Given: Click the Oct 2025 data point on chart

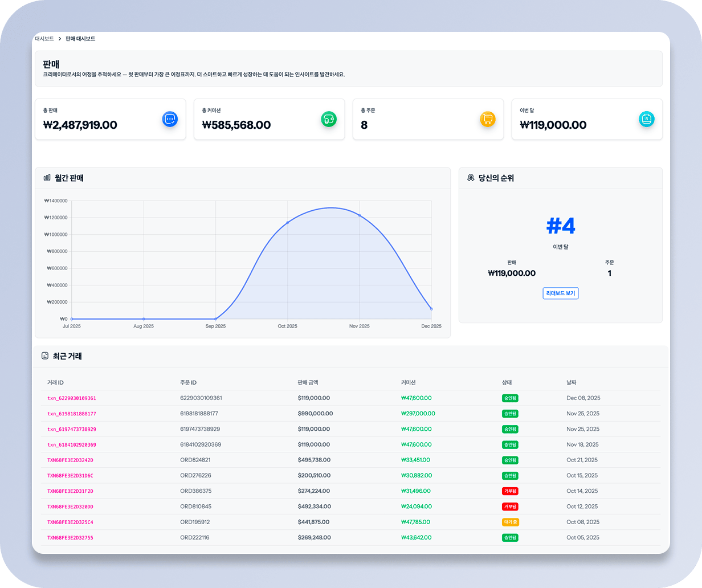Looking at the screenshot, I should [288, 222].
